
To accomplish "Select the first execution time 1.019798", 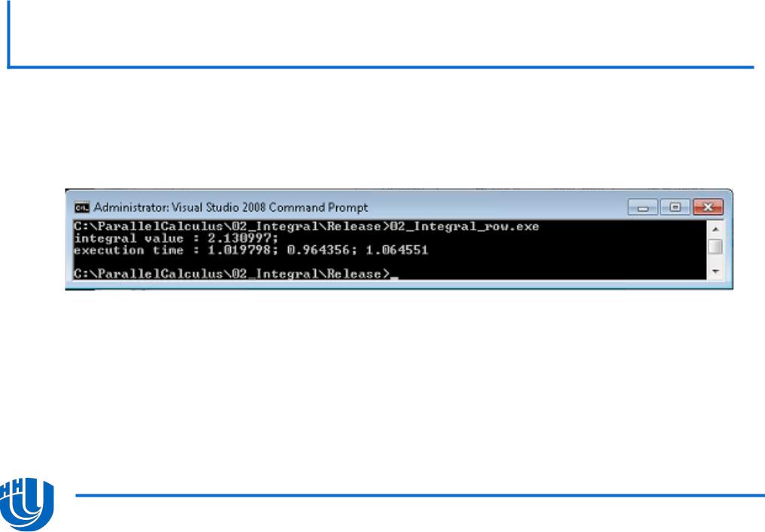I will pos(239,251).
